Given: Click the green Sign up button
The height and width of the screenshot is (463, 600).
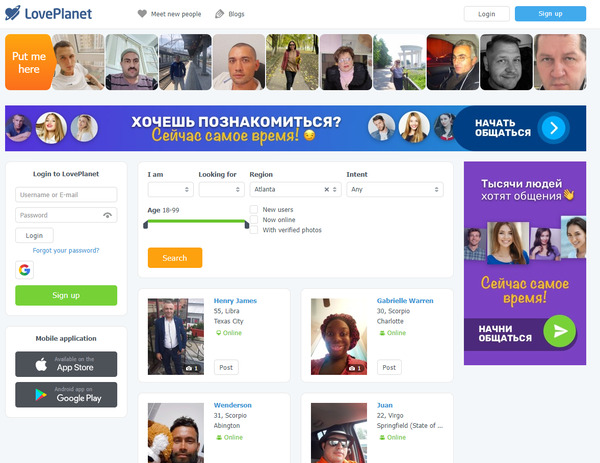Looking at the screenshot, I should point(66,295).
